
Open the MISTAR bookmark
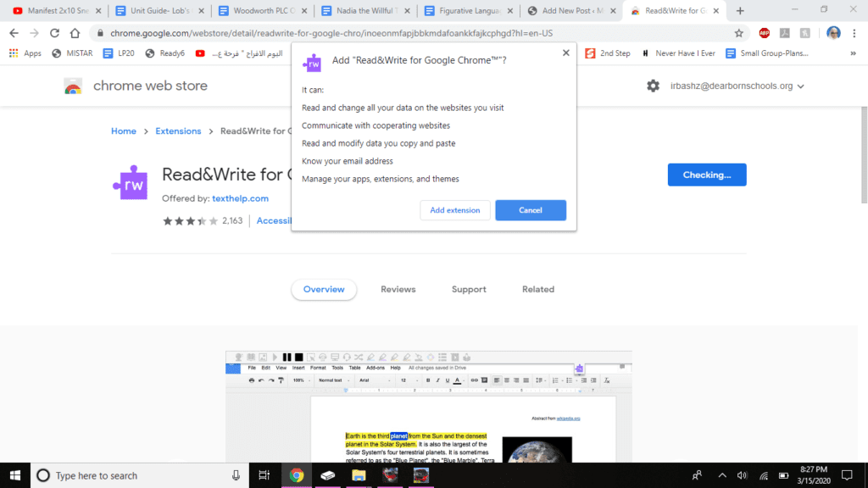72,53
